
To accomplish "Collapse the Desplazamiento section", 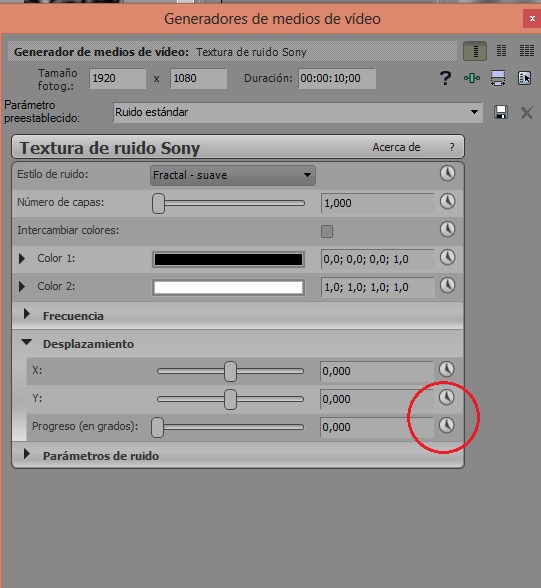I will [x=27, y=342].
